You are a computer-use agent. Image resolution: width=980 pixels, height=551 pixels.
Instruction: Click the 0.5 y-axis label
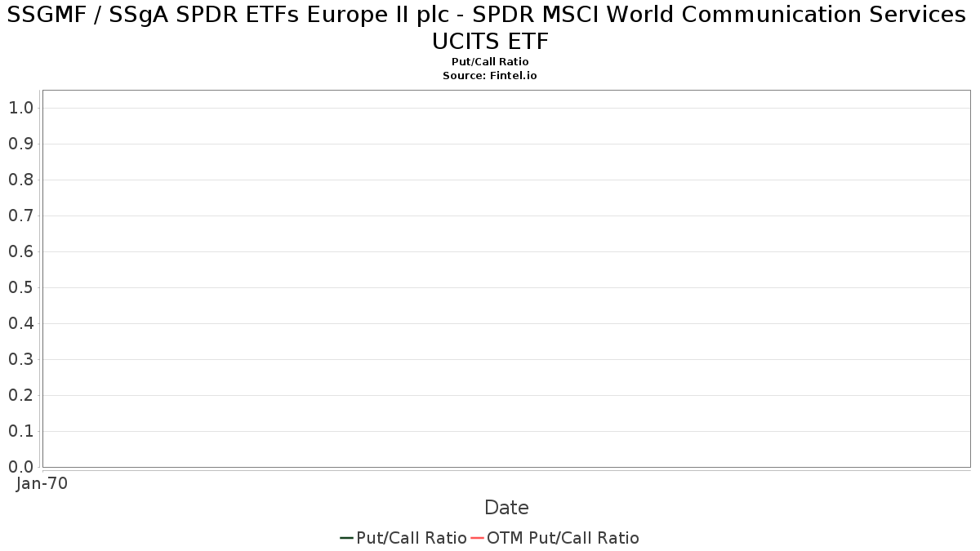coord(20,287)
